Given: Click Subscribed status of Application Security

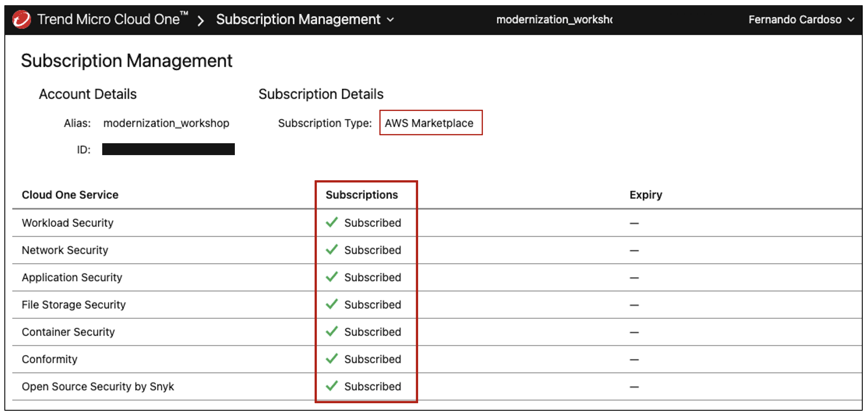Looking at the screenshot, I should (x=373, y=278).
